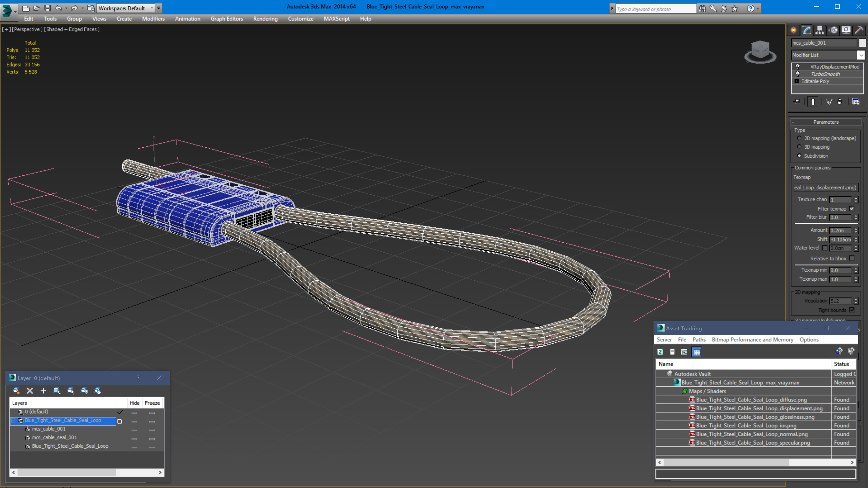Open the Rendering menu

click(x=265, y=19)
